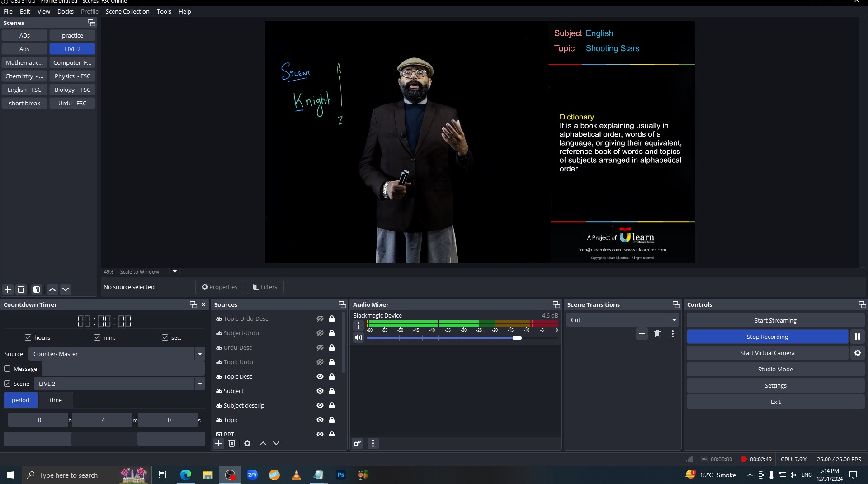Undock the Audio Mixer panel
The height and width of the screenshot is (484, 868).
click(556, 304)
